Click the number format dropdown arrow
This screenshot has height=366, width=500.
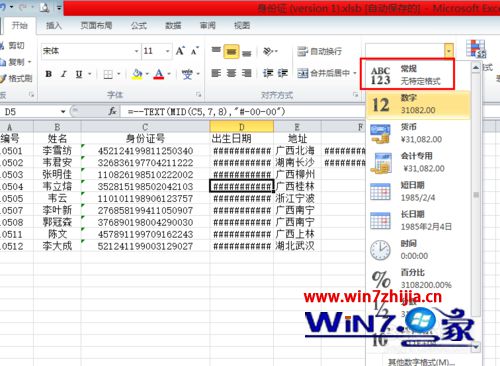pos(449,51)
